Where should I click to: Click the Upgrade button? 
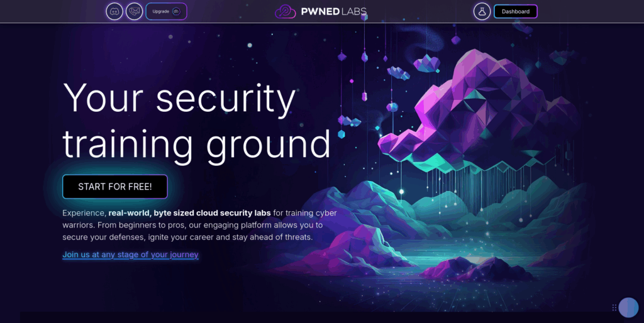(x=166, y=11)
